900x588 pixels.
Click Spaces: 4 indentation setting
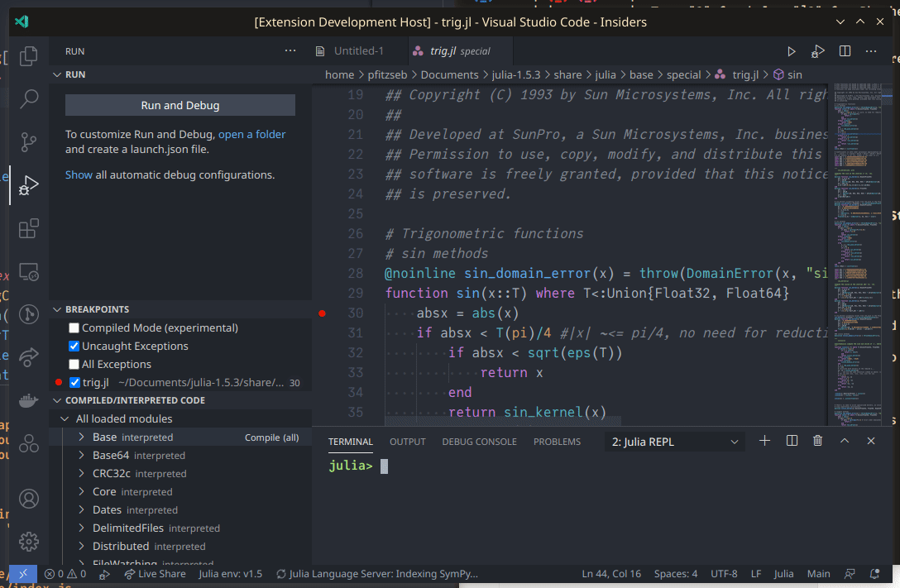tap(676, 574)
